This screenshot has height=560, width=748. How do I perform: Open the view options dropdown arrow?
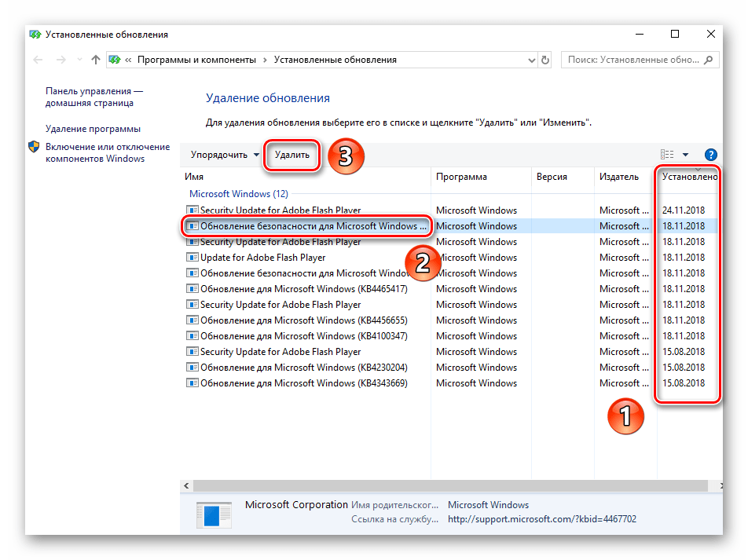click(685, 155)
